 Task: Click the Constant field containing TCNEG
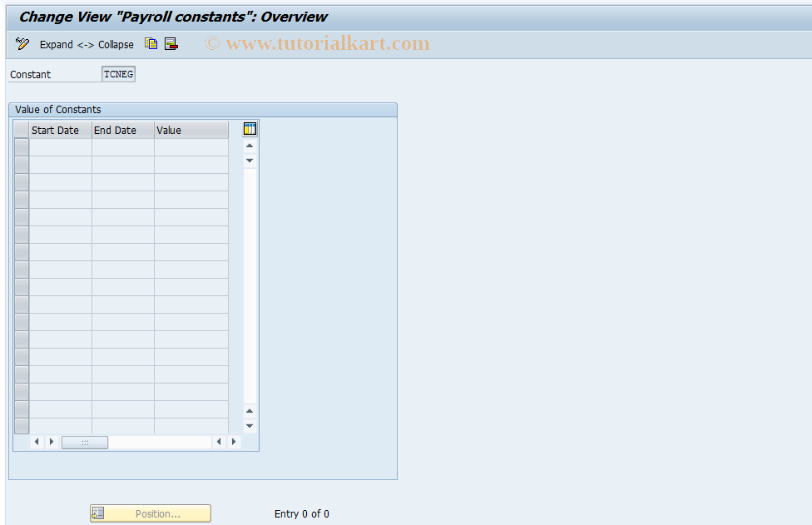point(119,74)
